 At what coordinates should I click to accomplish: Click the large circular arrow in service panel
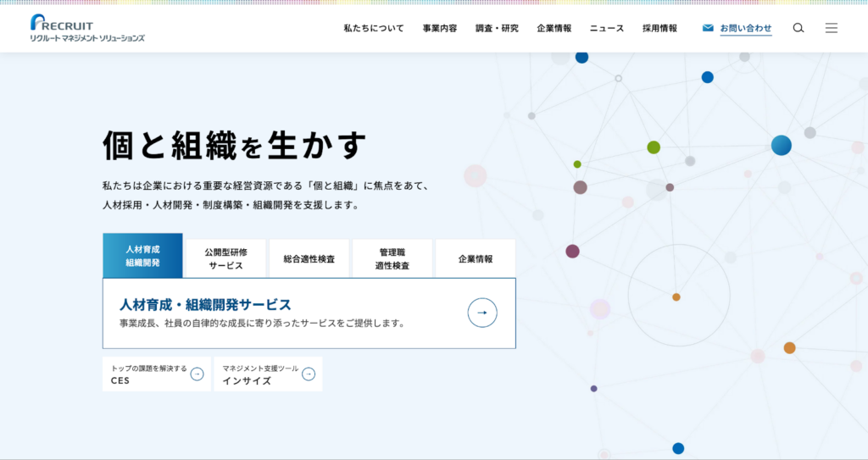pyautogui.click(x=482, y=313)
